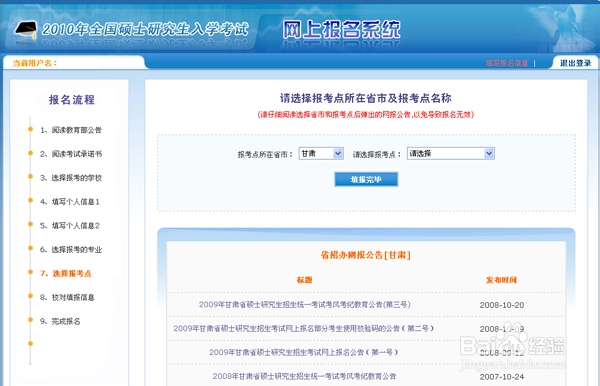Select highlighted step 7 选择报考点
The height and width of the screenshot is (386, 600).
66,274
